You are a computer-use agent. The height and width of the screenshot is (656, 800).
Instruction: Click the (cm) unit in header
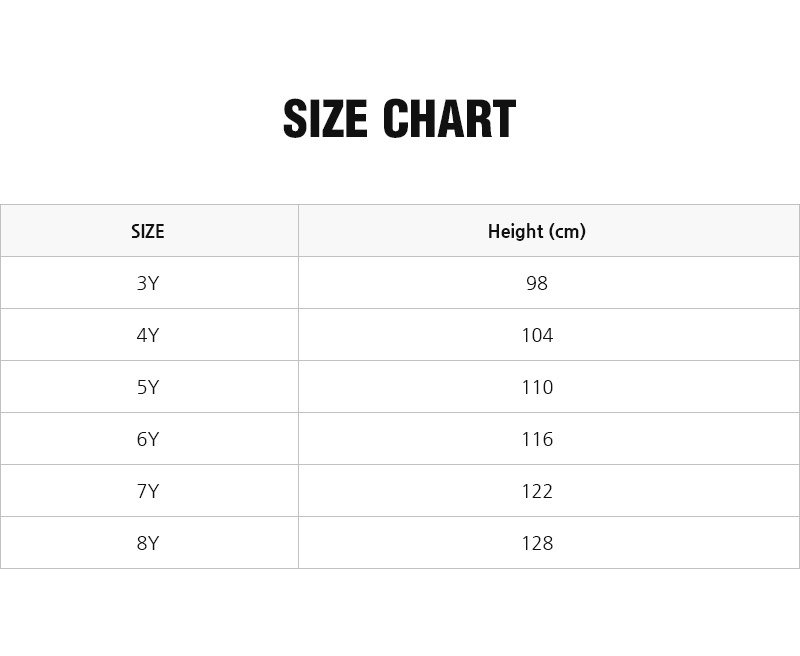click(x=568, y=231)
